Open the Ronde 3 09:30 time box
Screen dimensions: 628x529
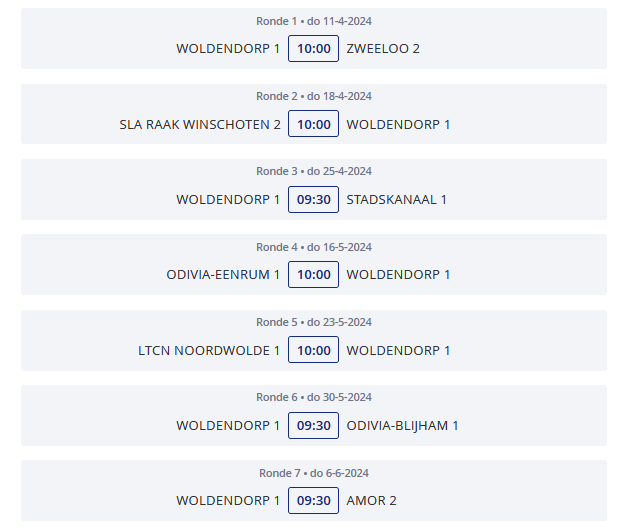pos(313,199)
